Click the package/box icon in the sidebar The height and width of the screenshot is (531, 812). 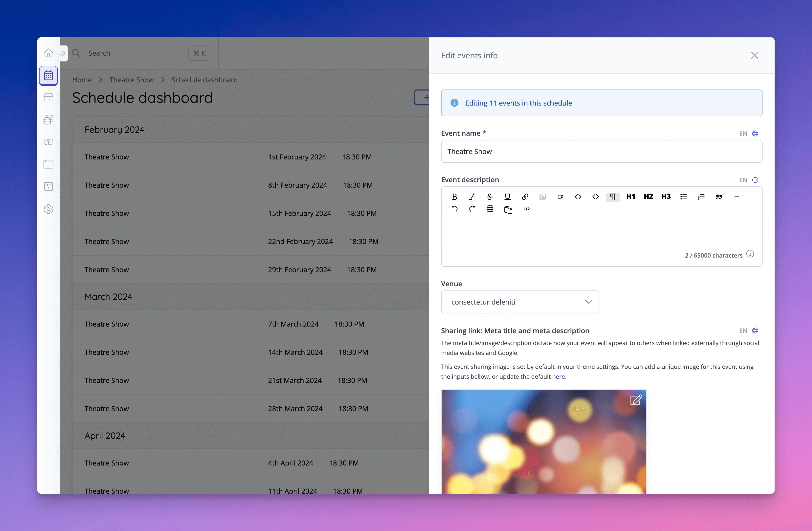[x=48, y=142]
